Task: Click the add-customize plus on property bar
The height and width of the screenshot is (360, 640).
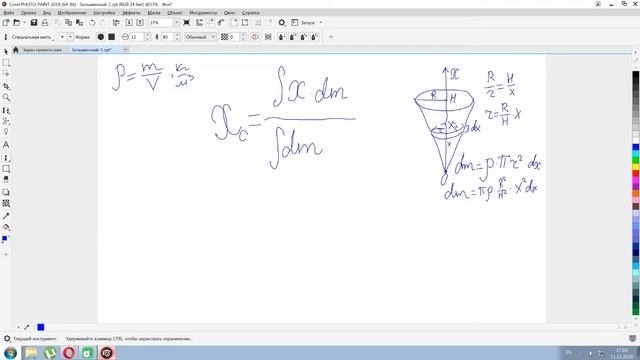Action: pyautogui.click(x=331, y=37)
